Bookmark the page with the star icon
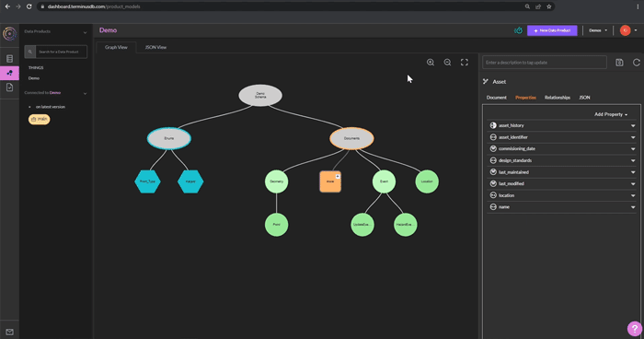The image size is (644, 339). [548, 6]
